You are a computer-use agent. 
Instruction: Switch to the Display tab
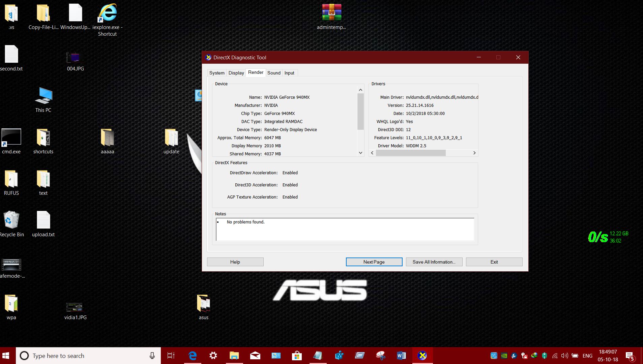pos(236,73)
